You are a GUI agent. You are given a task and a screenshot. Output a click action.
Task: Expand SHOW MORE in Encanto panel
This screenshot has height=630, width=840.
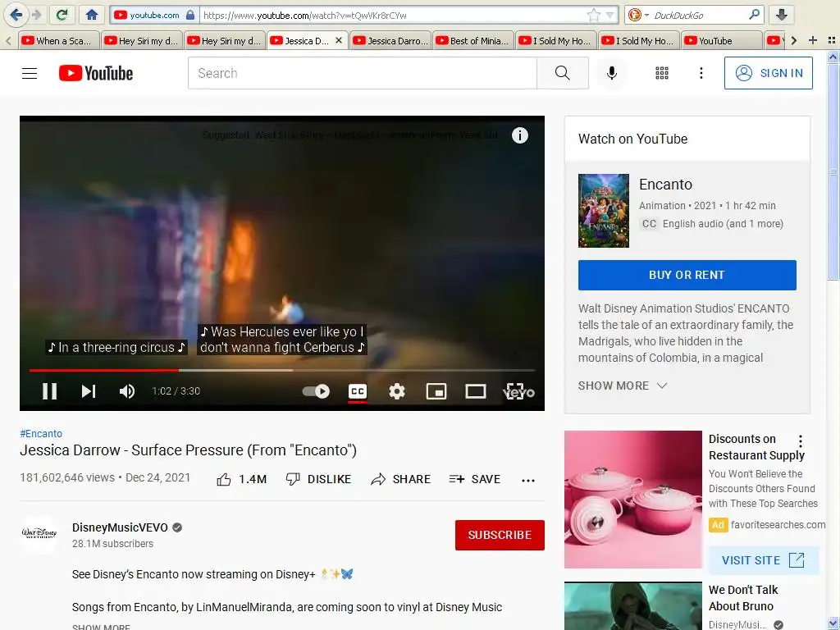pos(623,386)
